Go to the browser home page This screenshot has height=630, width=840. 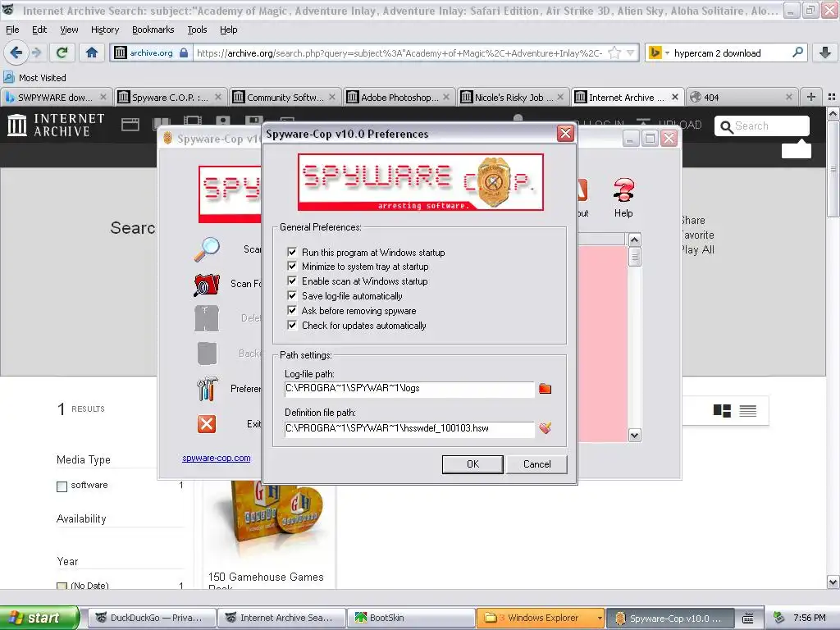[92, 52]
